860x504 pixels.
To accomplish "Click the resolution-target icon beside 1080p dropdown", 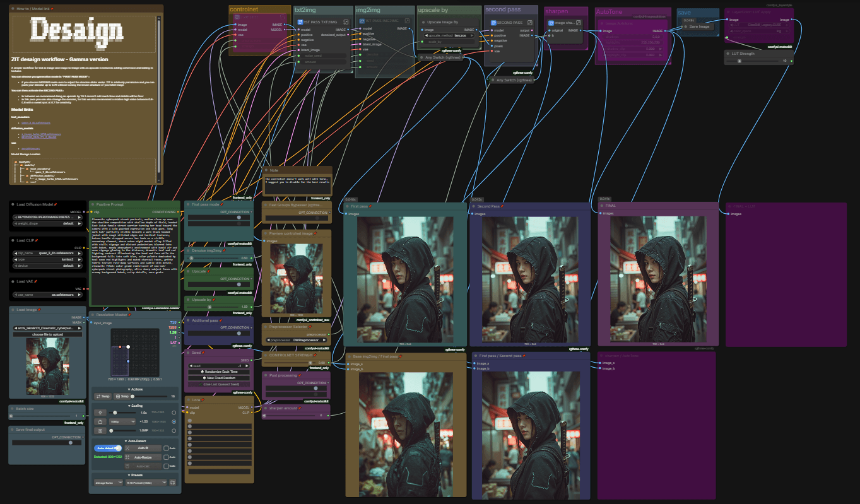I will 100,421.
